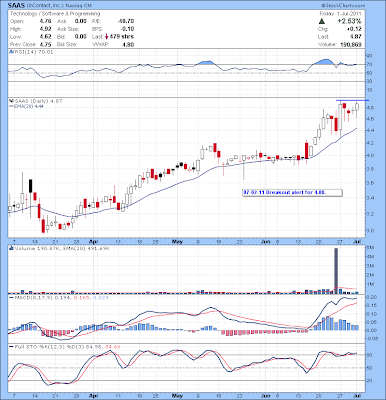The image size is (386, 400).
Task: Click the Last 4.87 price value
Action: pos(356,37)
